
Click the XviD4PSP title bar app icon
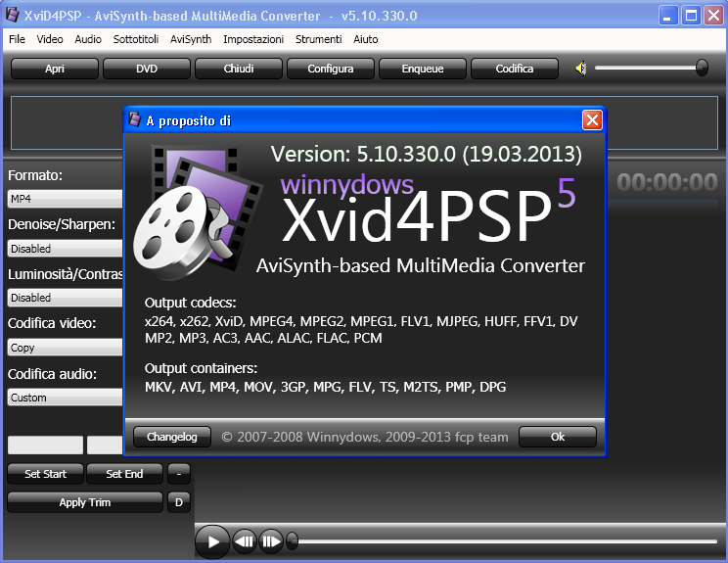pyautogui.click(x=13, y=15)
